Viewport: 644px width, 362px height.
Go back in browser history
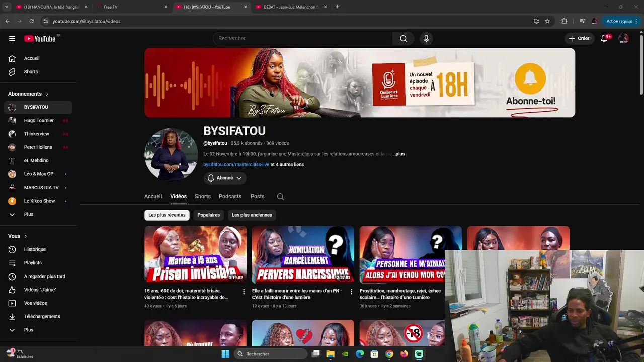tap(7, 21)
